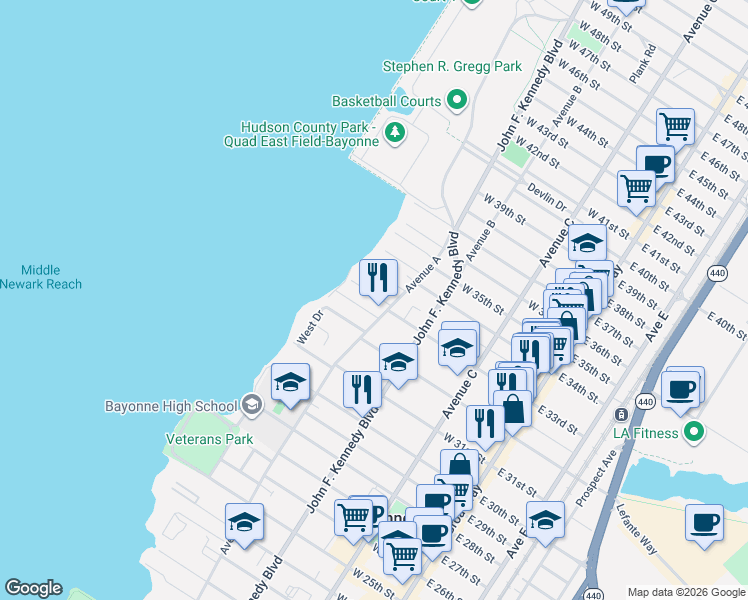Viewport: 748px width, 600px height.
Task: Click the Map data ©2026 Google attribution
Action: click(686, 592)
